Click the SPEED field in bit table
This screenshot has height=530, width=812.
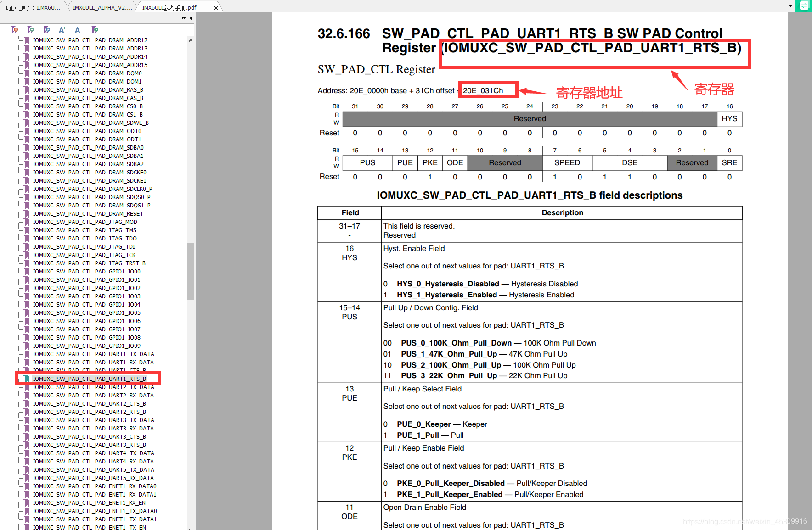pyautogui.click(x=567, y=163)
